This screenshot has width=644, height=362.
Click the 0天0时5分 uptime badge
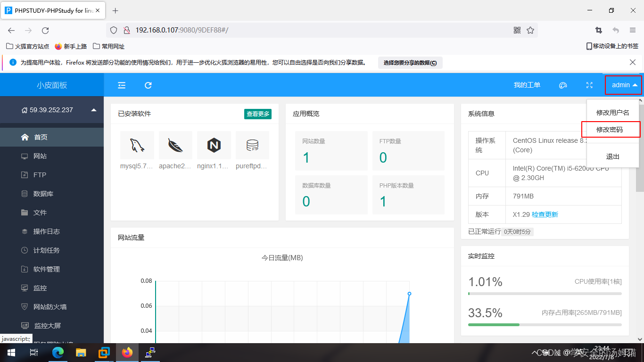coord(517,231)
